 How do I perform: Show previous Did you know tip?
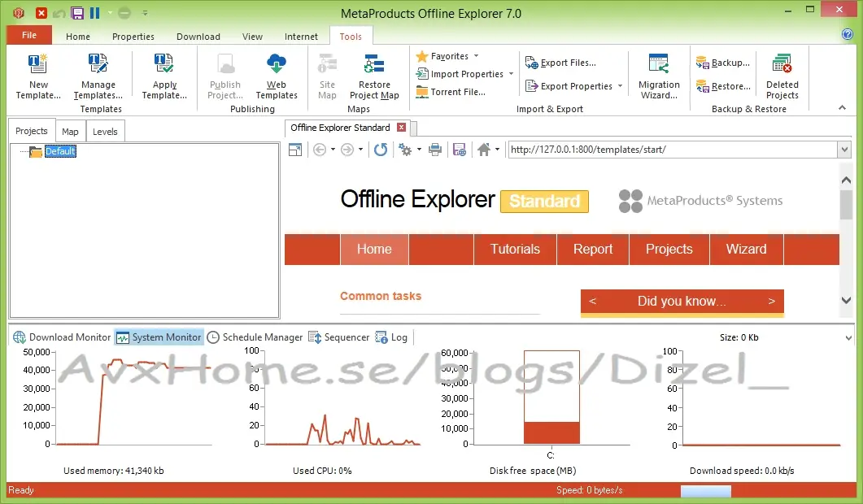(593, 301)
